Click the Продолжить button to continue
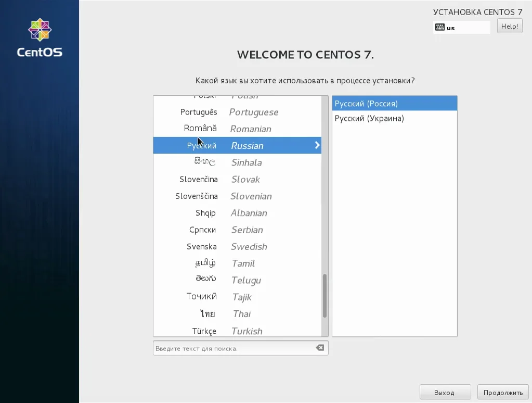532x403 pixels. [503, 393]
